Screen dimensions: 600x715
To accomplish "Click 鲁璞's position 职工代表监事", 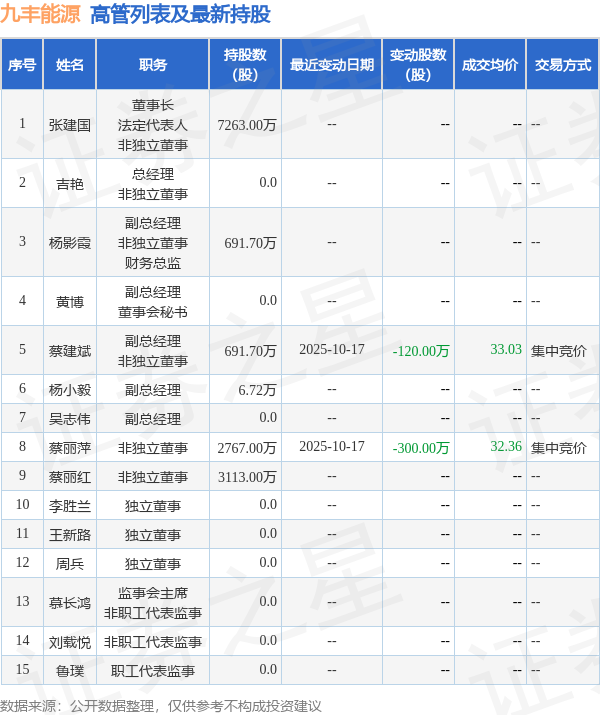I will (x=153, y=671).
